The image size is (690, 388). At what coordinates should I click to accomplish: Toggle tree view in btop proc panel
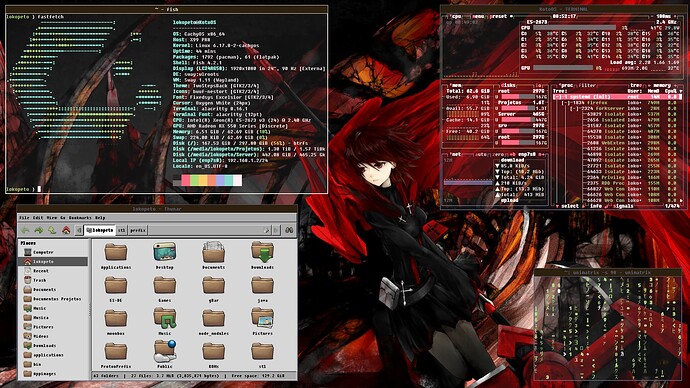pos(635,85)
